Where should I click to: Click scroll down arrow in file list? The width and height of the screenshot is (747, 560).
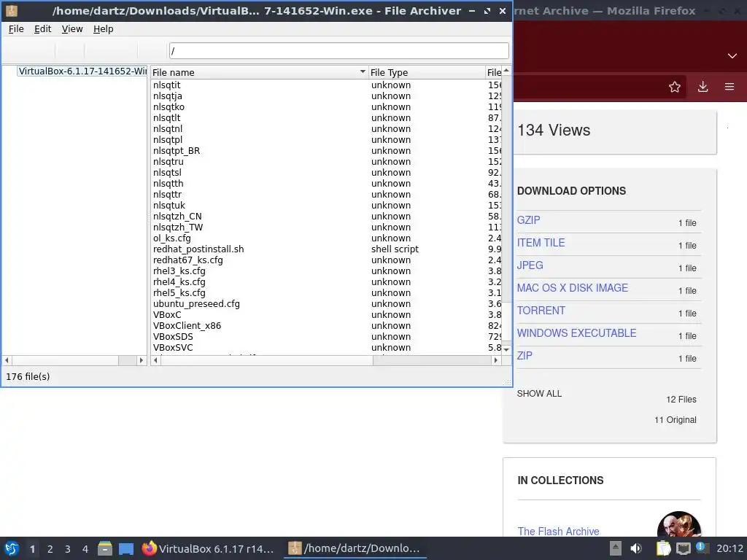tap(506, 349)
